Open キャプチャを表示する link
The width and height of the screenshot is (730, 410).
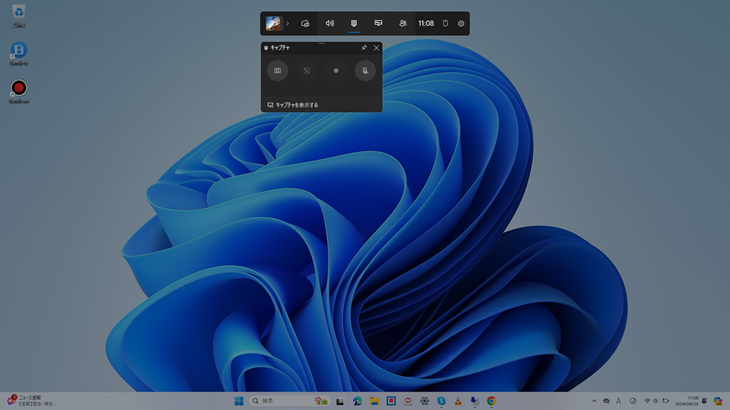(293, 105)
